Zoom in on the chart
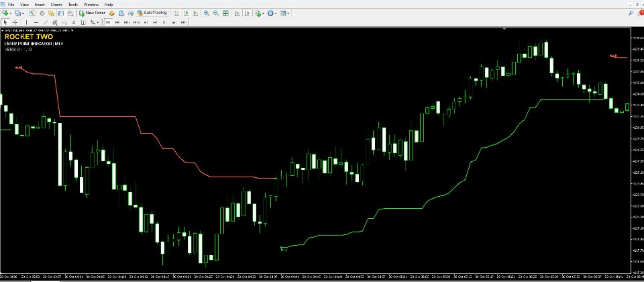The width and height of the screenshot is (644, 282). point(206,13)
